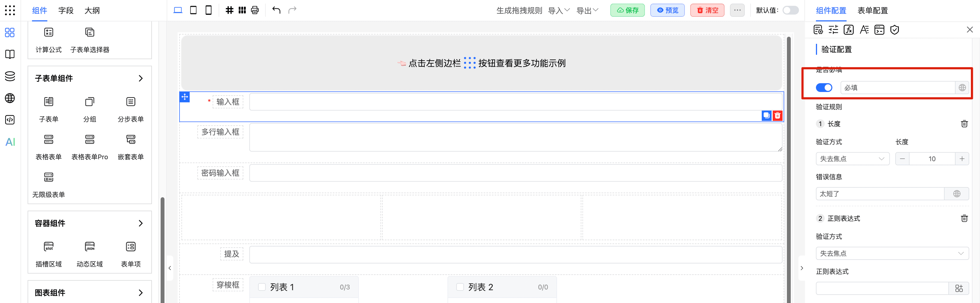Delete the selected 输入框 via red trash icon
This screenshot has width=980, height=303.
(x=778, y=115)
